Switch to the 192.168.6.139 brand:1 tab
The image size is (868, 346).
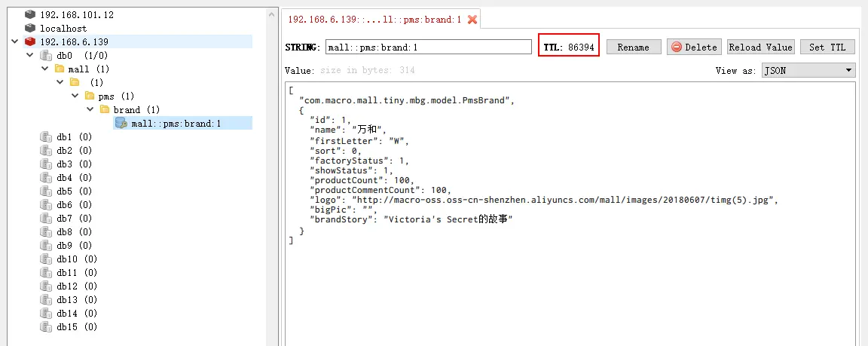coord(374,20)
